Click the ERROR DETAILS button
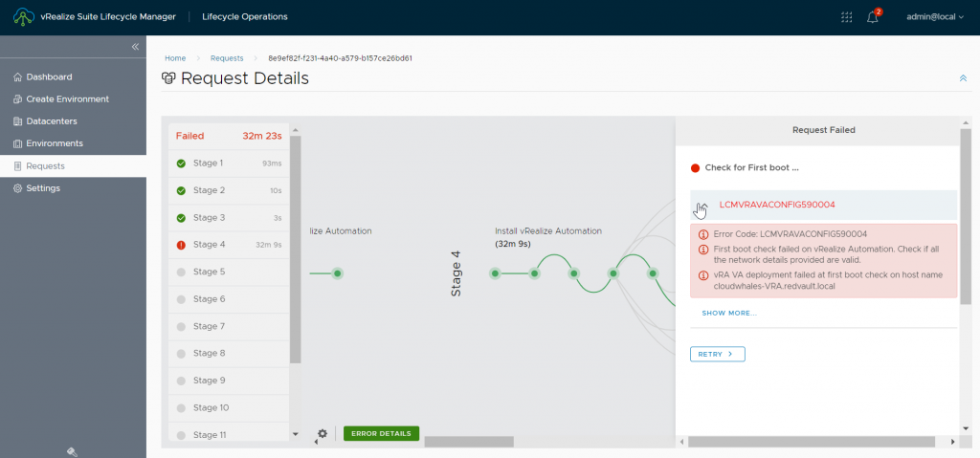980x458 pixels. pyautogui.click(x=381, y=434)
